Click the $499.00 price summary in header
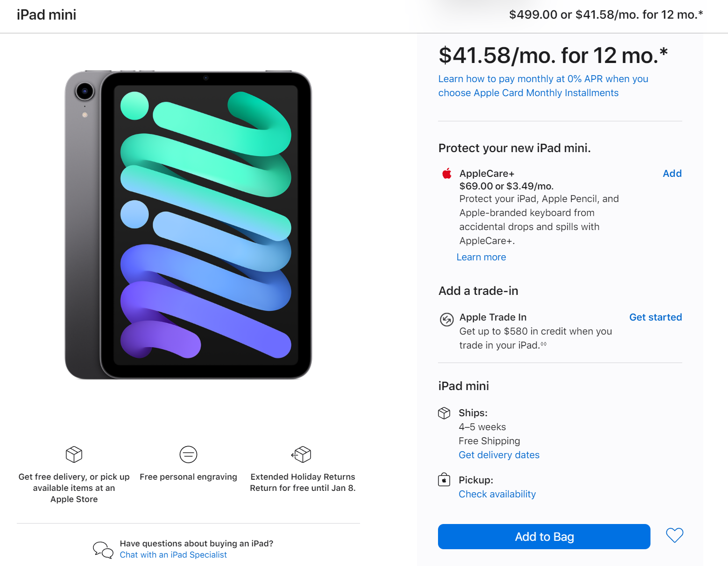 pyautogui.click(x=606, y=15)
